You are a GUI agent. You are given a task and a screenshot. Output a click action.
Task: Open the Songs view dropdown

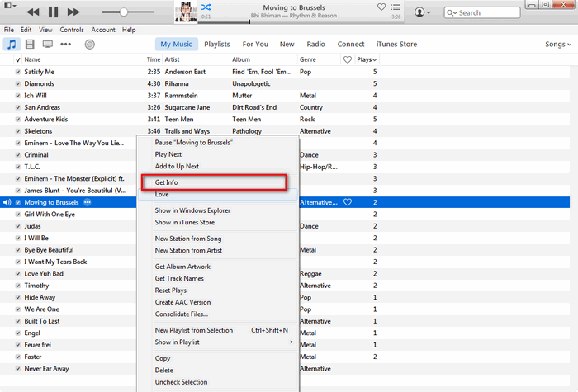pyautogui.click(x=557, y=45)
